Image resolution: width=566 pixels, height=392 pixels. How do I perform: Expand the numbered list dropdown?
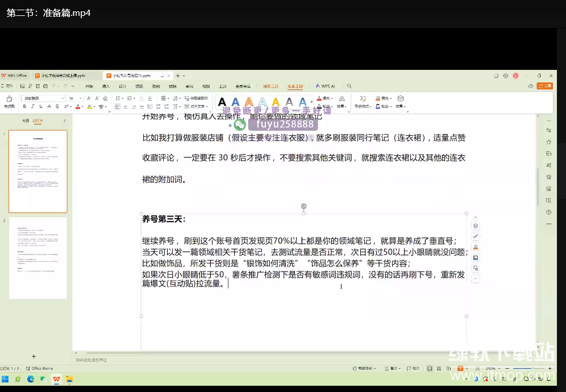[x=134, y=98]
